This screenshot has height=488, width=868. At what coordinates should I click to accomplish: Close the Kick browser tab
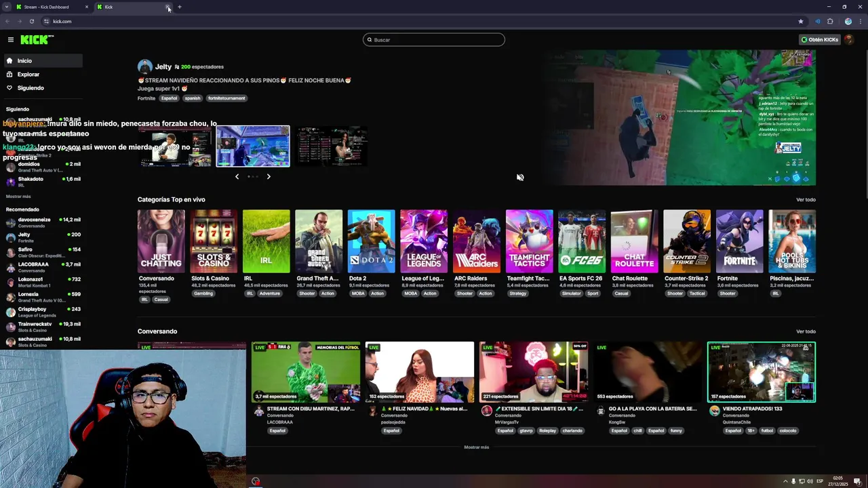(167, 7)
